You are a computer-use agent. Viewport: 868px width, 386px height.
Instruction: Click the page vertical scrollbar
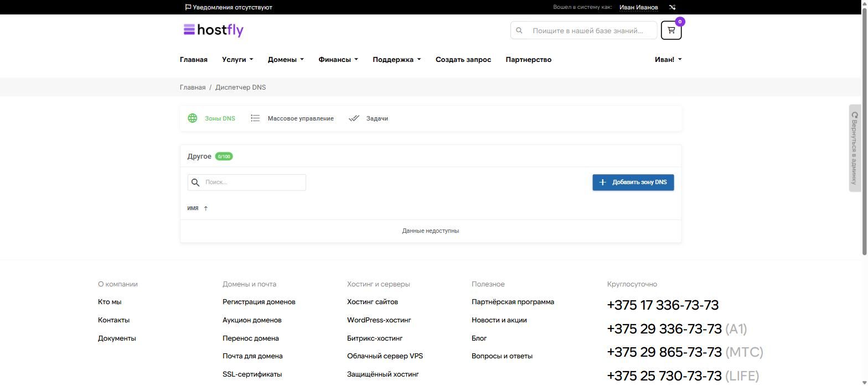point(865,128)
